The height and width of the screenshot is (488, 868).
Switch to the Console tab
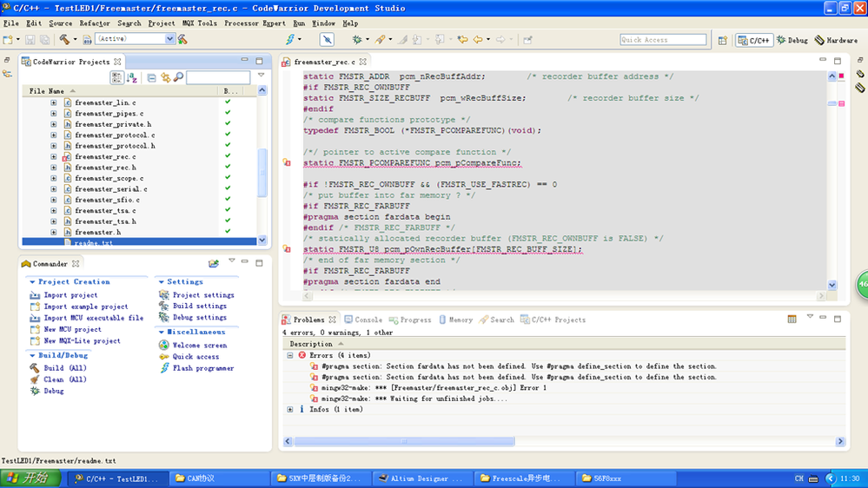(363, 320)
